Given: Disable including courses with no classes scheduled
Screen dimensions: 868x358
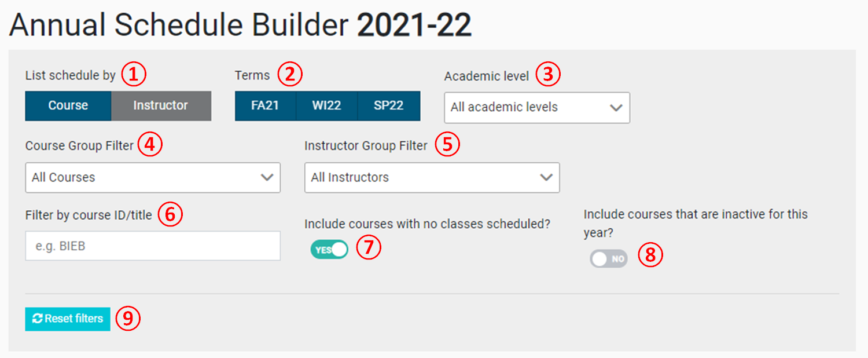Looking at the screenshot, I should (x=328, y=249).
